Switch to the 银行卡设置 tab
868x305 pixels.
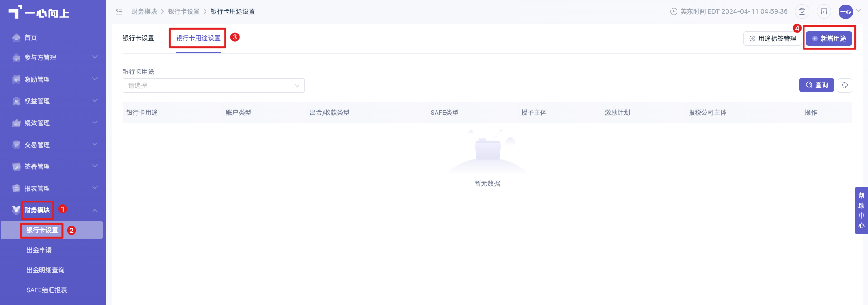click(x=138, y=38)
